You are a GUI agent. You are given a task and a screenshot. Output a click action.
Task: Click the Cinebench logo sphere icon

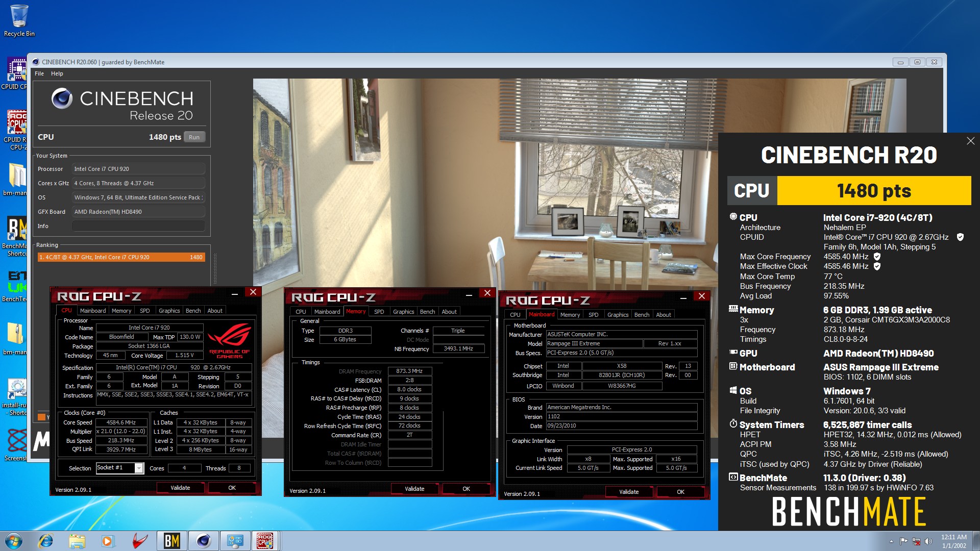[x=62, y=98]
